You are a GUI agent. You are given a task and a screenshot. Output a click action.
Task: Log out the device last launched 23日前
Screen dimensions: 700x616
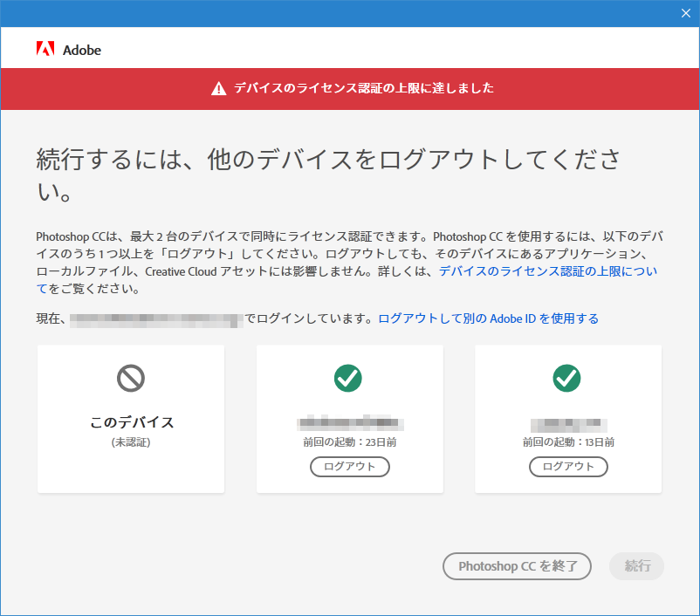tap(350, 467)
